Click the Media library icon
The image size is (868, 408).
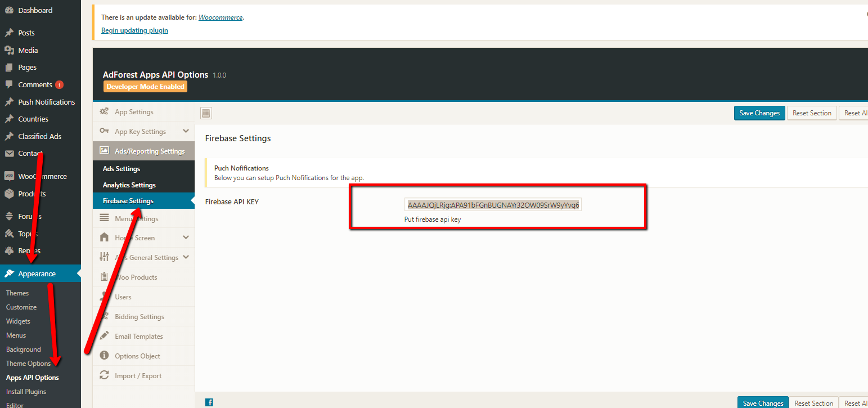tap(9, 50)
